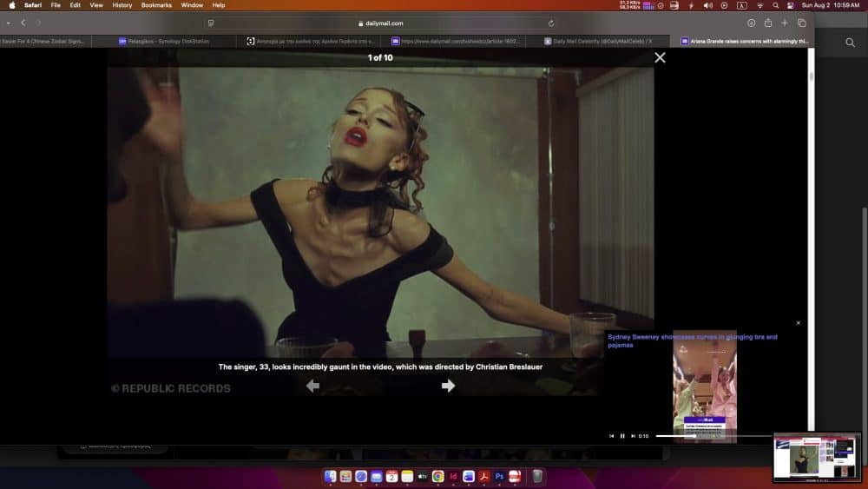Go to the next gallery image
This screenshot has width=868, height=489.
click(x=449, y=386)
